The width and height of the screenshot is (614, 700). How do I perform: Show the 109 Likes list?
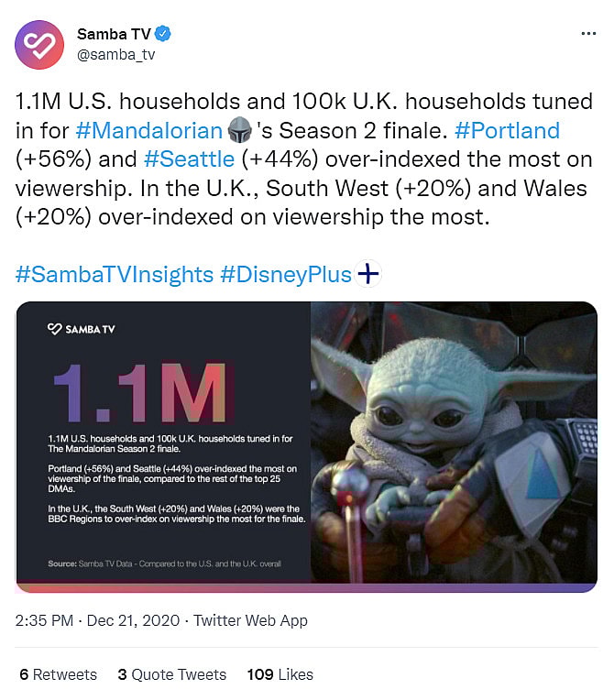coord(280,674)
